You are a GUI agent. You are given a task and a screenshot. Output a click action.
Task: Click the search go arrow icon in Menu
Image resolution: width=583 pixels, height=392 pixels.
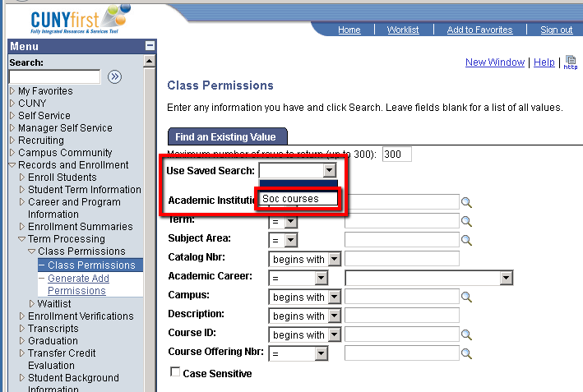click(x=114, y=76)
